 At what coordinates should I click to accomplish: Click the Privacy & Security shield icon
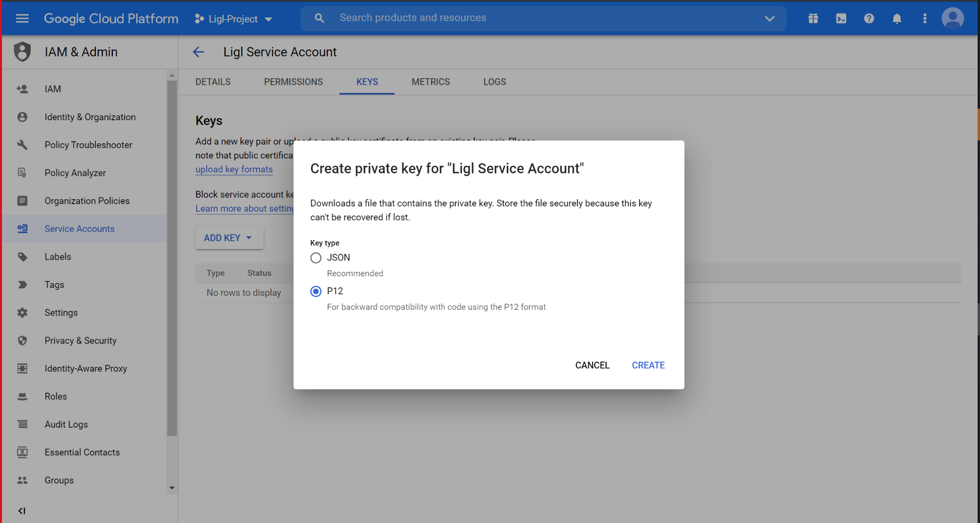click(x=22, y=341)
